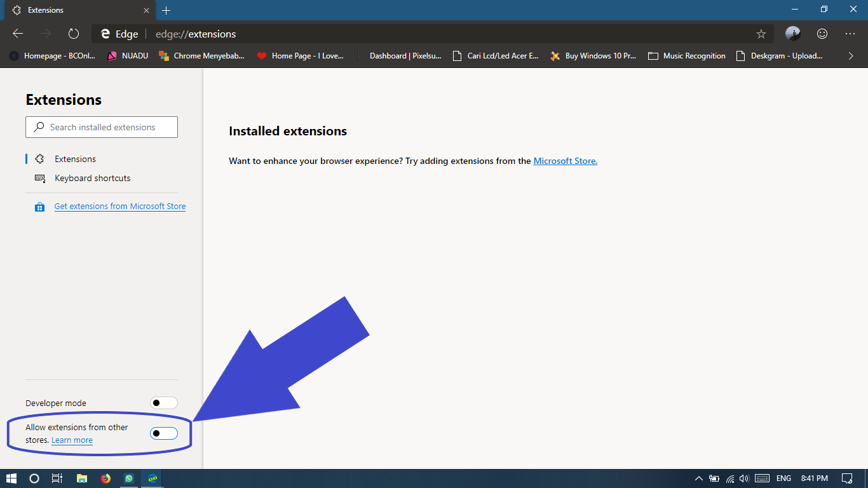Open Get extensions from Microsoft Store link
The image size is (868, 488).
click(x=120, y=206)
